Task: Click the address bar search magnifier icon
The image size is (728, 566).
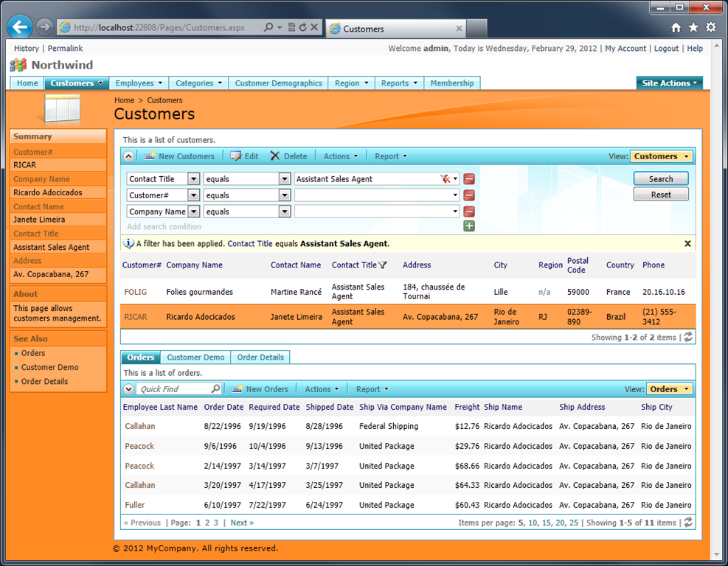Action: tap(268, 27)
